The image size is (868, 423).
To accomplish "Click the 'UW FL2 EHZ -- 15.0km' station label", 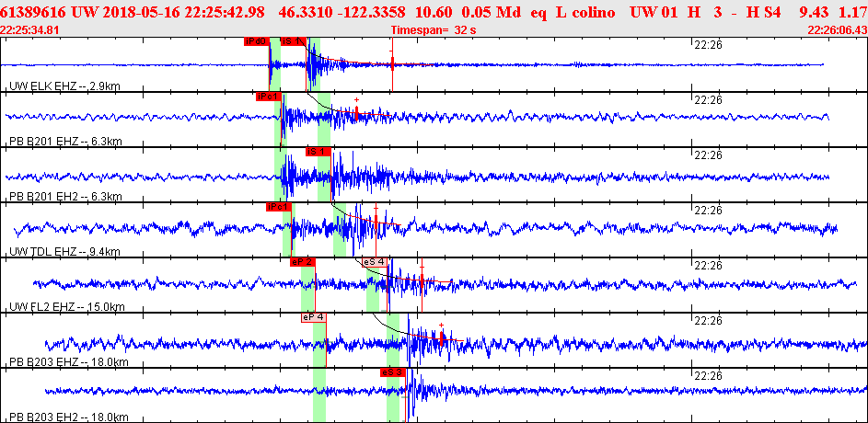I will (x=67, y=307).
